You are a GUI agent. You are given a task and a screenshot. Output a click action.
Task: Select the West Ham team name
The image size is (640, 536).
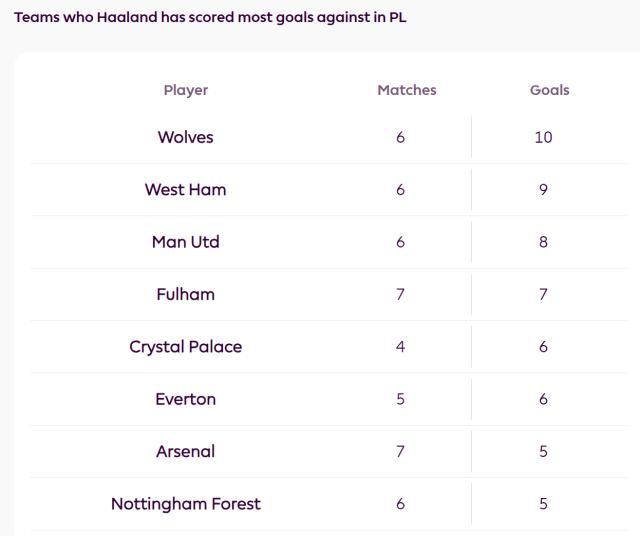[186, 189]
